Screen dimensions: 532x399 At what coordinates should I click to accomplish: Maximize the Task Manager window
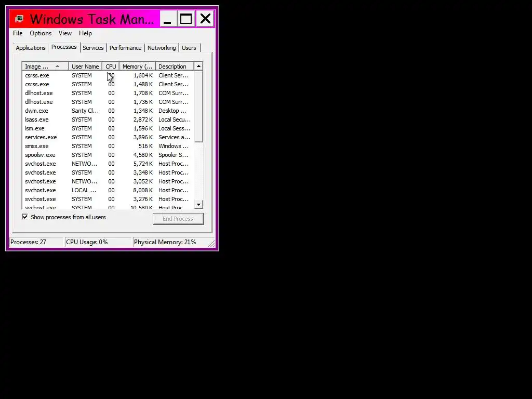tap(187, 19)
